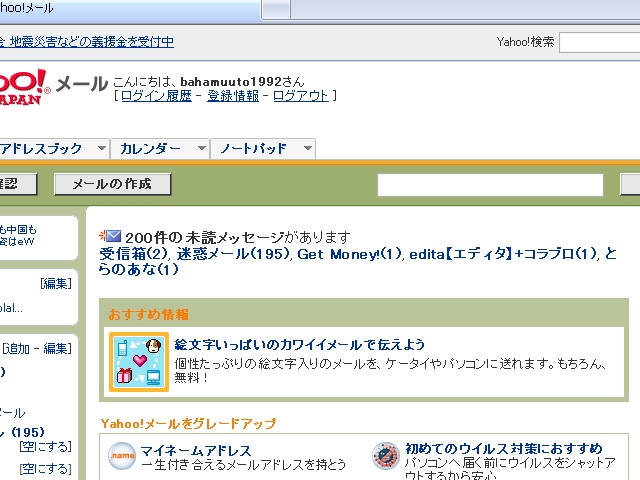Open edita【エディタ】+コラブロ(1) folder link
The image size is (640, 480).
coord(503,254)
